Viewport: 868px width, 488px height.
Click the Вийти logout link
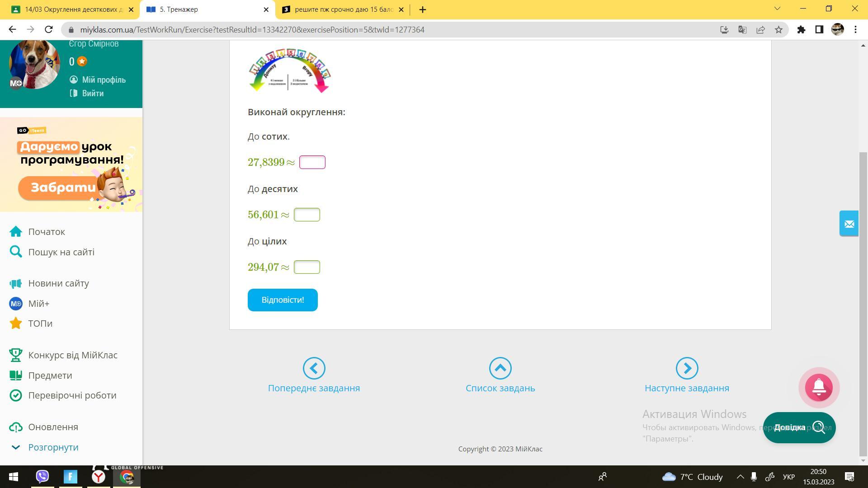pyautogui.click(x=92, y=94)
